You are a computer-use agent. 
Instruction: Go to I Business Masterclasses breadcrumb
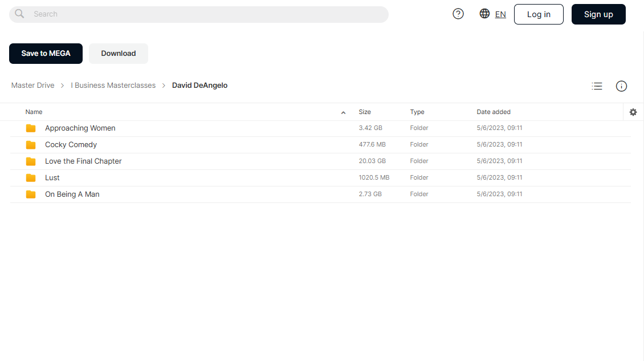[113, 86]
